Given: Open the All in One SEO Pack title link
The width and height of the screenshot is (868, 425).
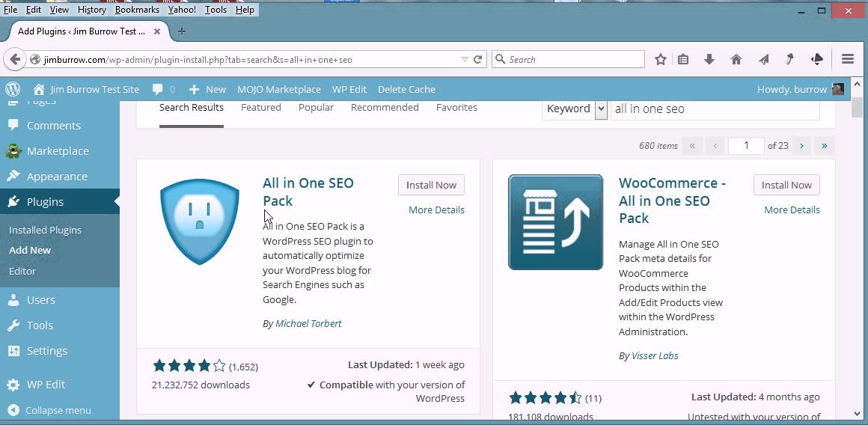Looking at the screenshot, I should pos(308,192).
